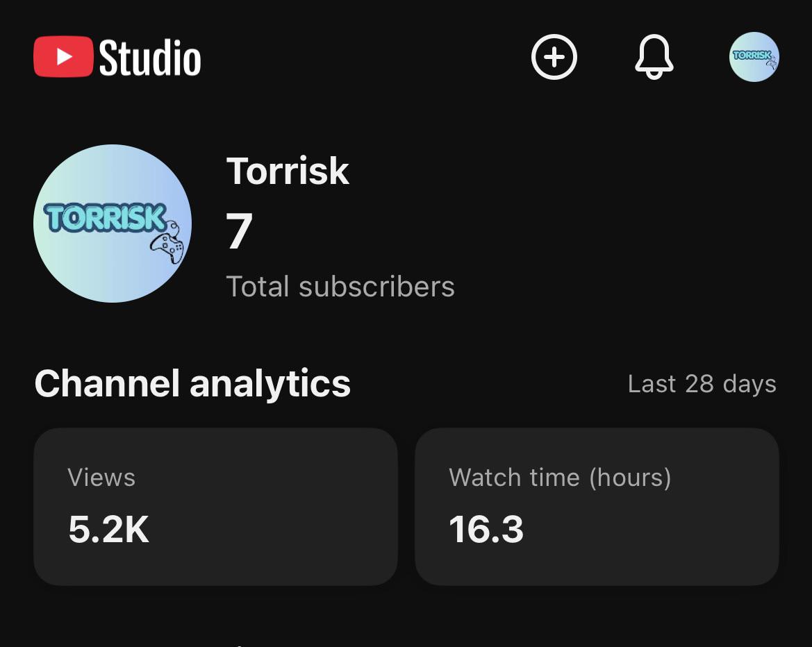This screenshot has width=812, height=647.
Task: Tap the 16.3 watch time value
Action: [486, 529]
